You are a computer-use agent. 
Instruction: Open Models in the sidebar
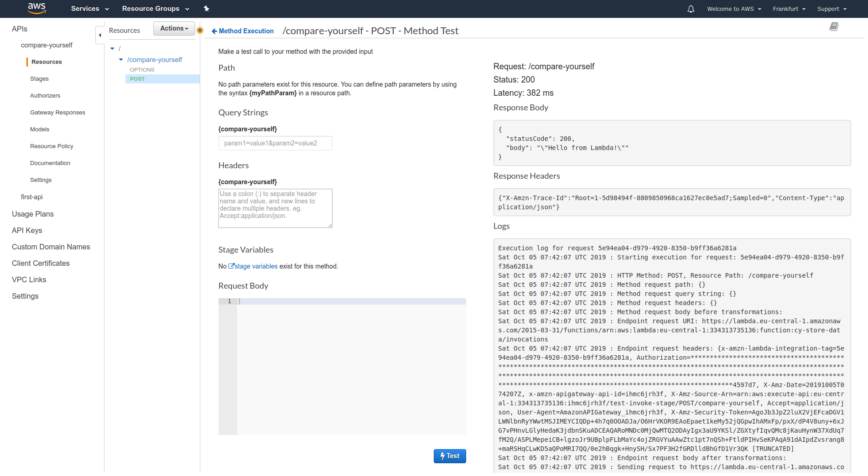[40, 129]
